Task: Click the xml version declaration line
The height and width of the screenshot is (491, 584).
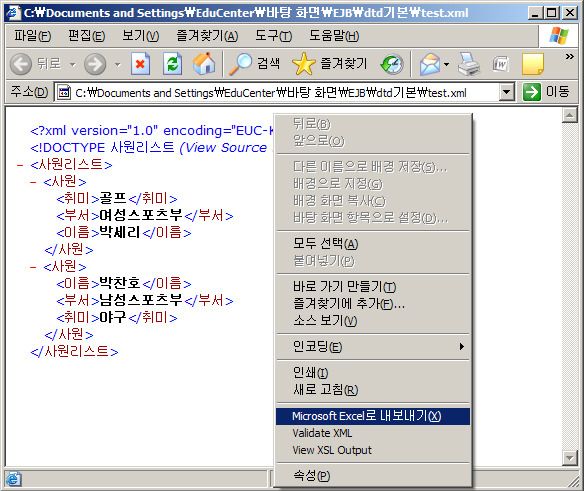Action: click(152, 131)
